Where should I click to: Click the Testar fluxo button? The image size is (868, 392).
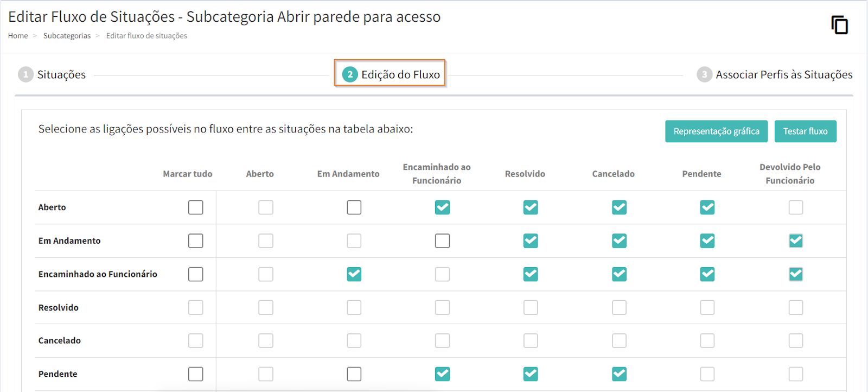[805, 131]
